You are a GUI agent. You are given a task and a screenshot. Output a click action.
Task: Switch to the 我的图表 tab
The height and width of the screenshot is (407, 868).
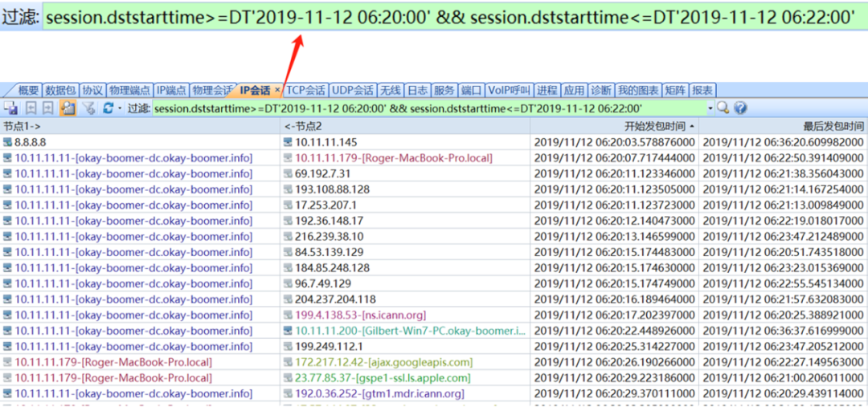point(638,90)
